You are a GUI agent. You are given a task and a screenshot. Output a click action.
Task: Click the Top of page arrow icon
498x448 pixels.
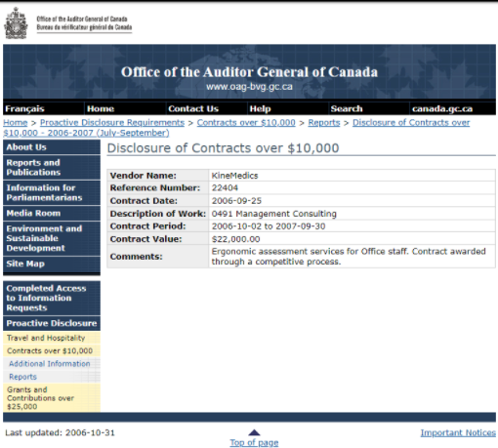click(254, 432)
